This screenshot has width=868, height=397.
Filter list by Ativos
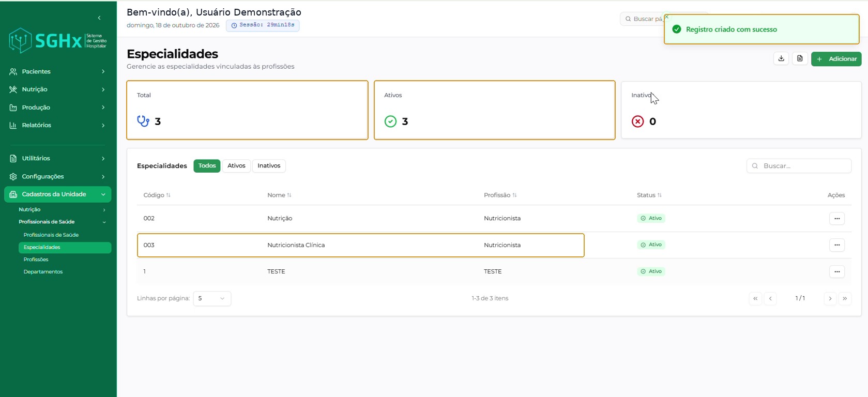[236, 165]
